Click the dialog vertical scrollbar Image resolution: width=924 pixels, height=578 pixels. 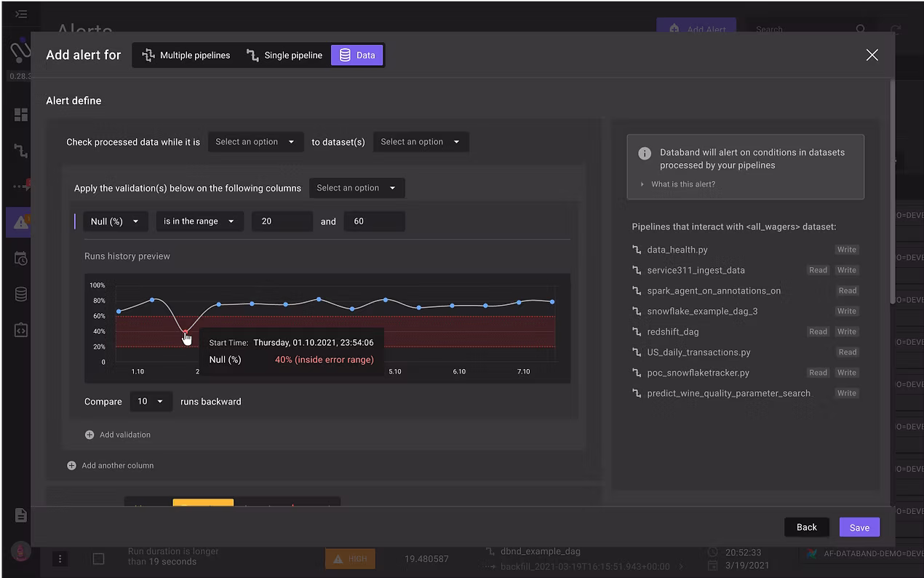tap(892, 192)
